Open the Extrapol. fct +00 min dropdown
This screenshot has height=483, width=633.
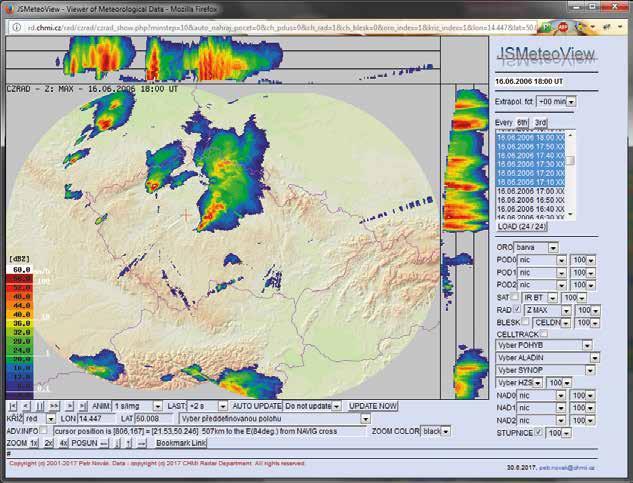click(556, 101)
